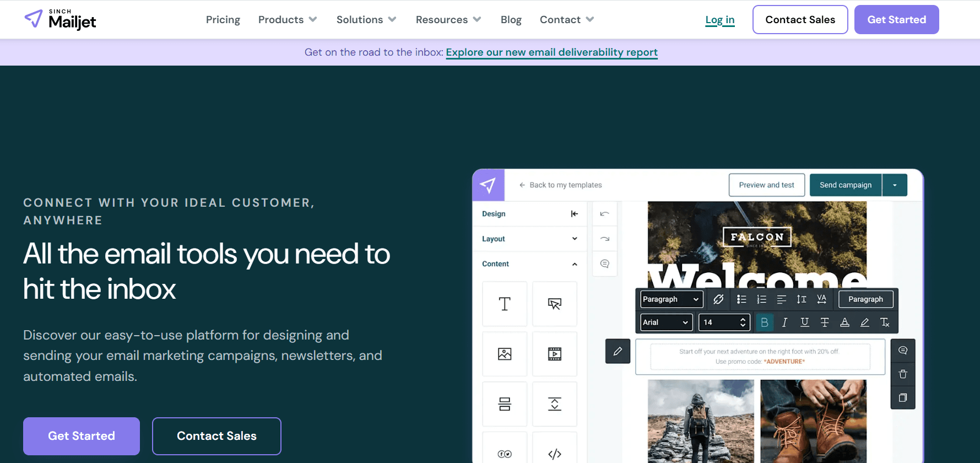
Task: Click the clear formatting Tx icon
Action: (x=885, y=322)
